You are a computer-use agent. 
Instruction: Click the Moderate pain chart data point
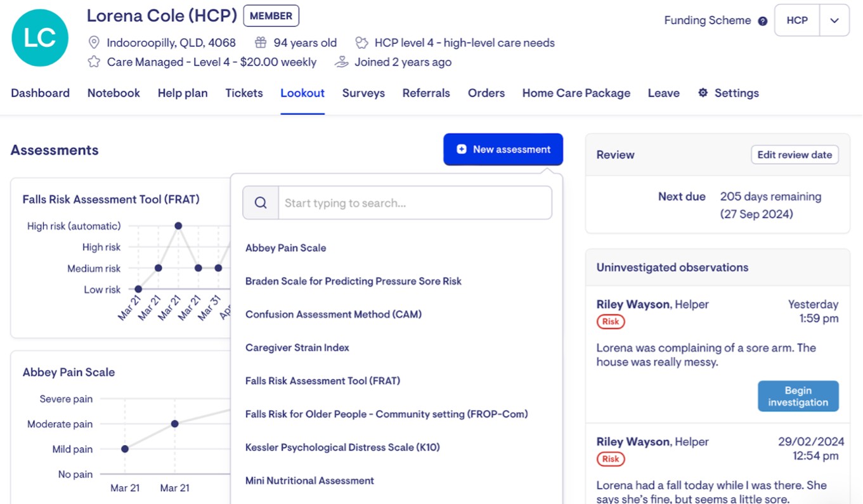[x=174, y=423]
